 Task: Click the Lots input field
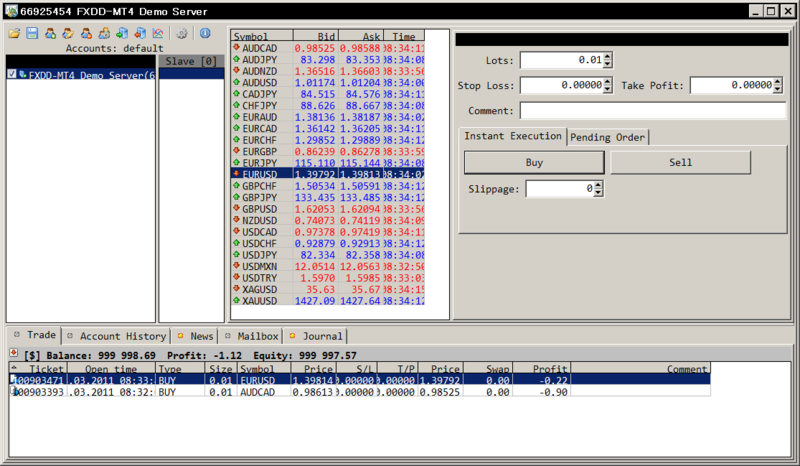[x=562, y=60]
